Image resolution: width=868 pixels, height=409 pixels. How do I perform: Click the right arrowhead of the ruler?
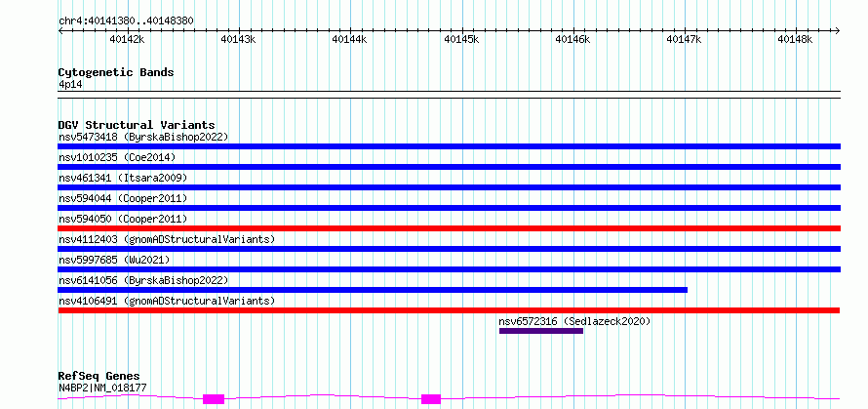click(x=838, y=31)
